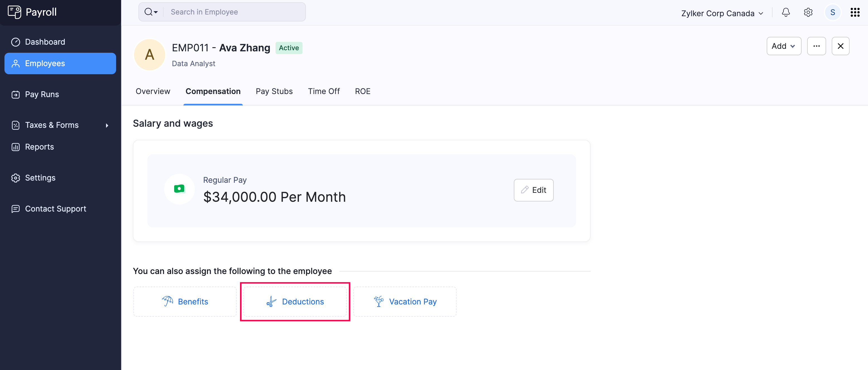Screen dimensions: 868x370
Task: Edit the Regular Pay amount
Action: click(x=533, y=190)
